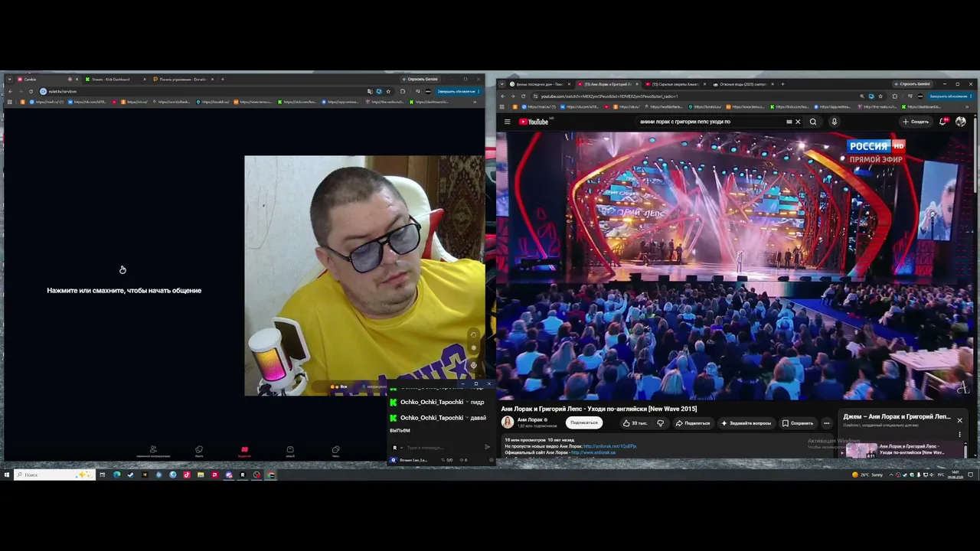Click Нажмите или смахните to start chatting
980x551 pixels.
click(x=124, y=291)
